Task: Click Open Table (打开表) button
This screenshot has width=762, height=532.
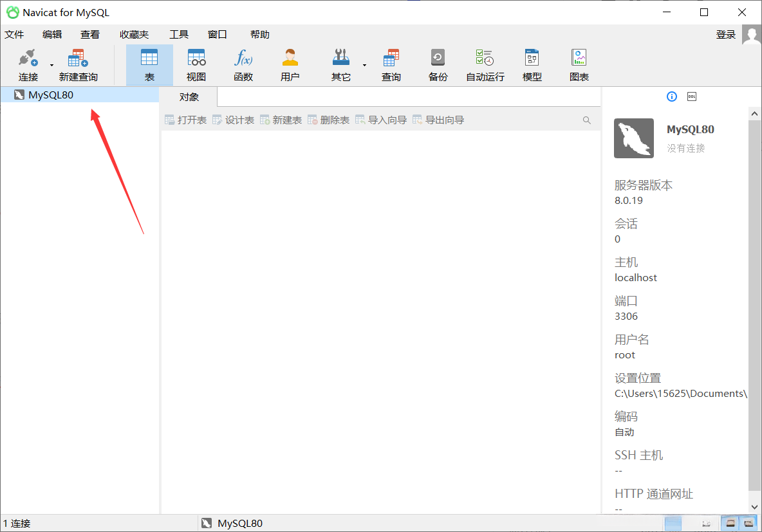Action: click(x=185, y=120)
